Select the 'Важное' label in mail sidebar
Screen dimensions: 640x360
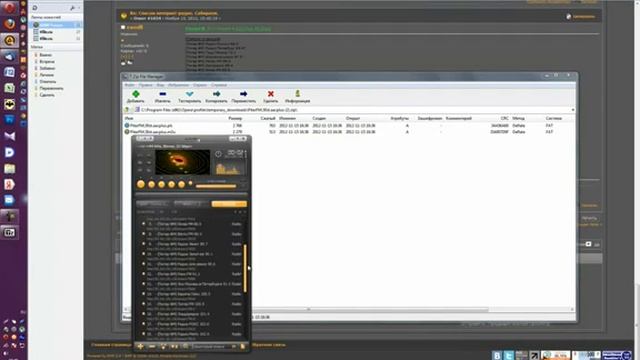(x=45, y=55)
